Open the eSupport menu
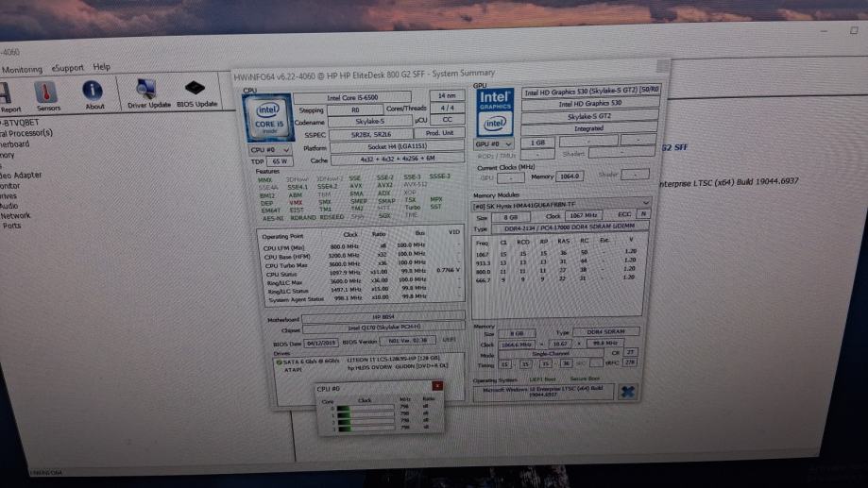Screen dimensions: 868x488 point(68,68)
